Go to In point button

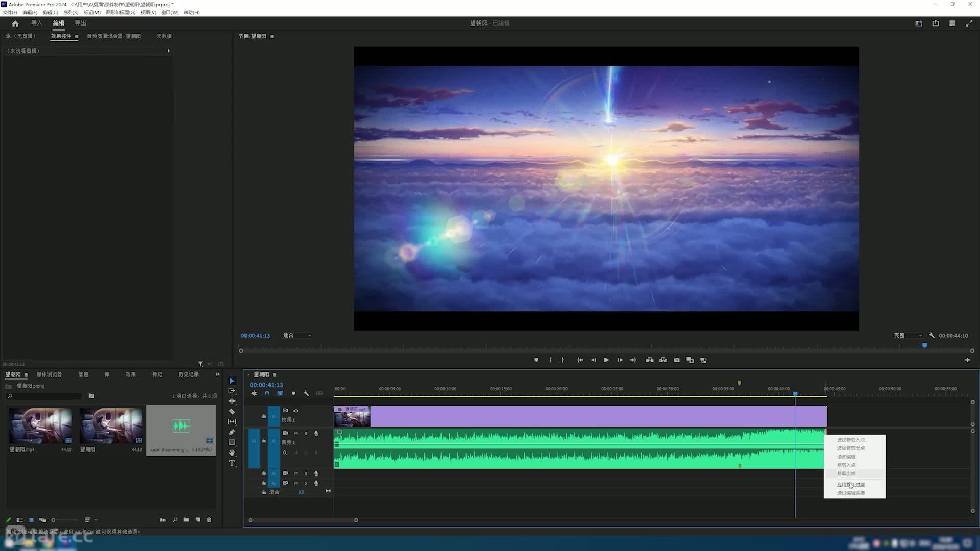[580, 360]
